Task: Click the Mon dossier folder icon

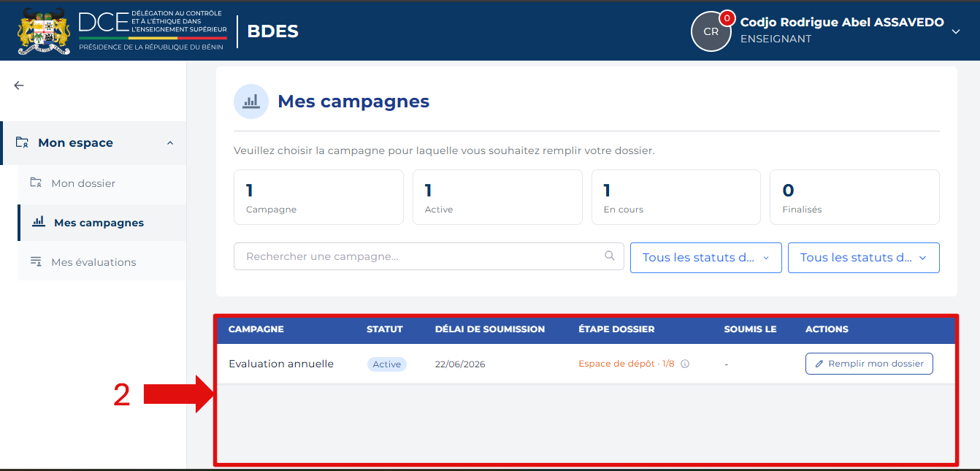Action: 36,183
